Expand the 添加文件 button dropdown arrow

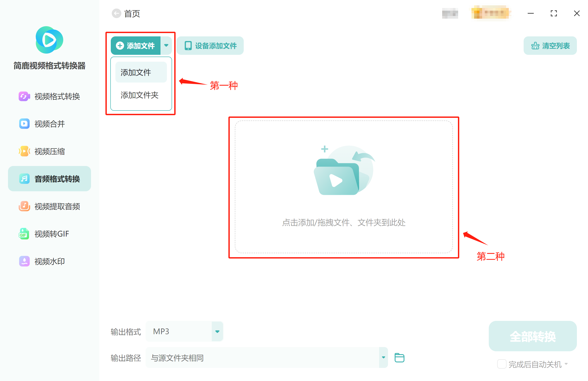[166, 45]
